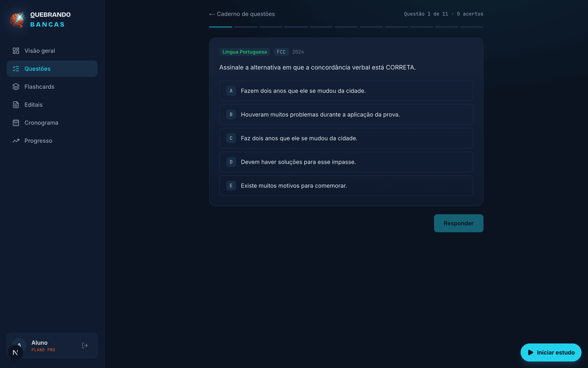Select alternative E 'Existe muitos motivos'
Viewport: 588px width, 368px height.
pos(346,186)
